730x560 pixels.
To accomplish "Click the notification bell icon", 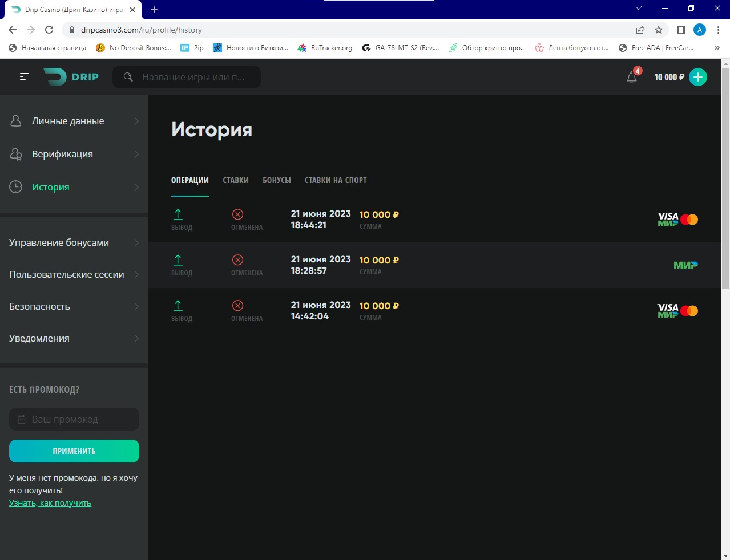I will (x=632, y=77).
